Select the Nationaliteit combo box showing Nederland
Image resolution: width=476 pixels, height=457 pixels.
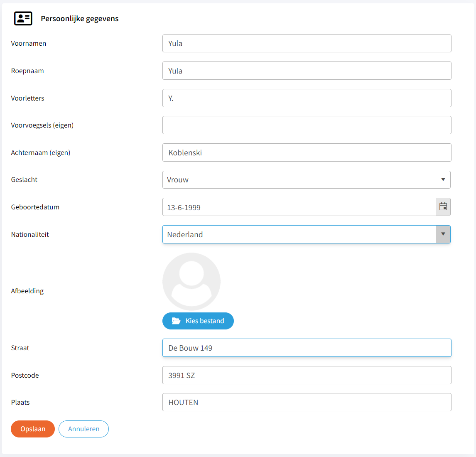pyautogui.click(x=299, y=234)
